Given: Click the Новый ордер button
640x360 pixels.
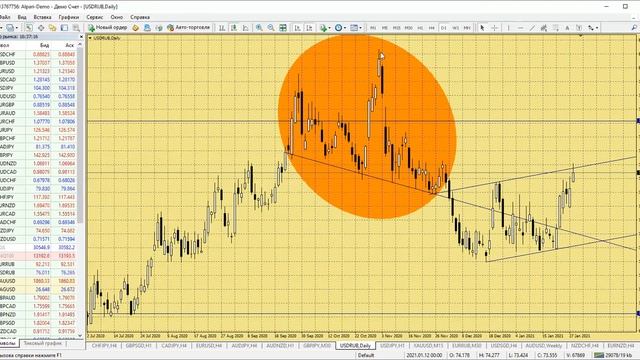Looking at the screenshot, I should [x=108, y=28].
